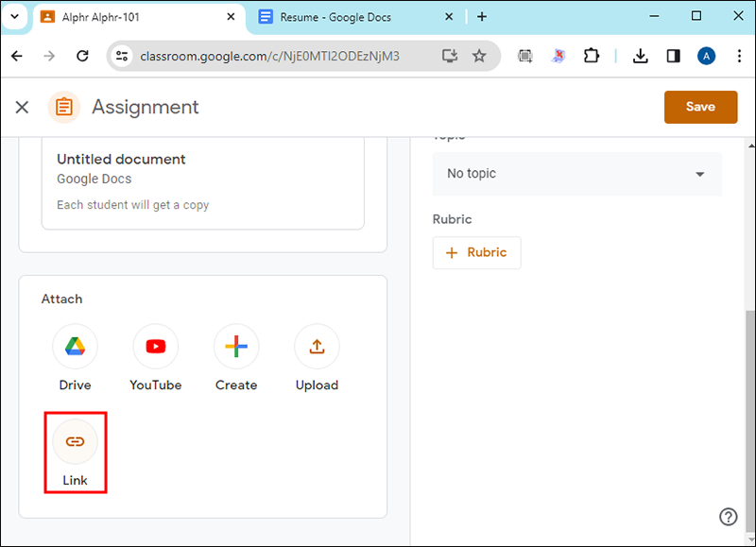Viewport: 756px width, 547px height.
Task: Open the Untitled document attachment
Action: [202, 183]
